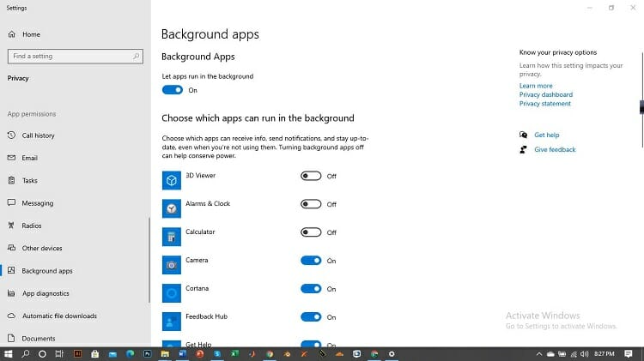This screenshot has height=361, width=644.
Task: Open Microsoft Edge from taskbar
Action: pos(130,353)
